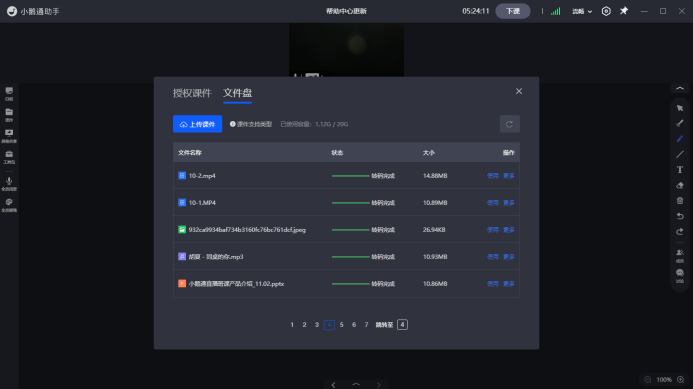Clear the board with trash icon
Screen dimensions: 693x389
coord(680,201)
